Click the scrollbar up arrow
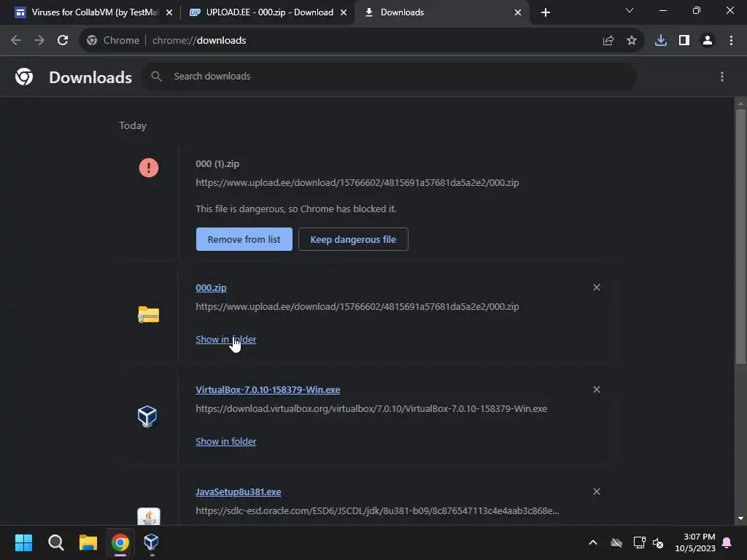This screenshot has width=747, height=560. pos(740,104)
